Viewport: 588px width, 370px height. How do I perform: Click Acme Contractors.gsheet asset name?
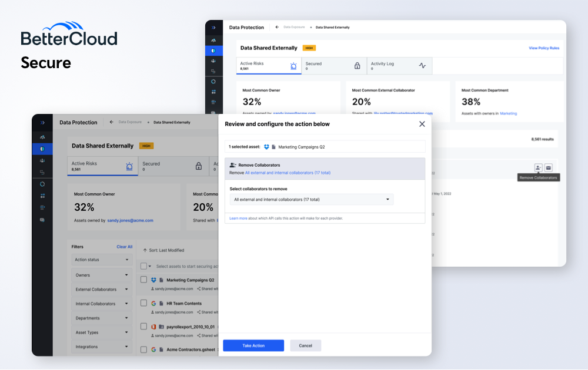191,350
